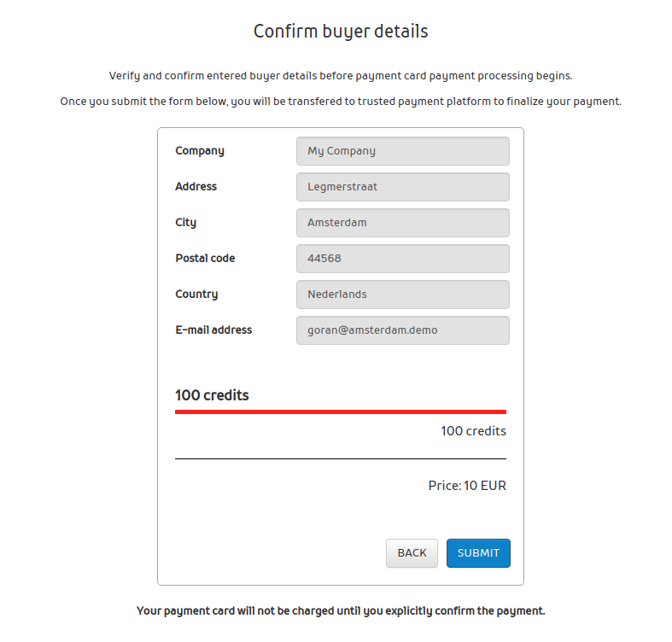Click the Confirm buyer details heading
This screenshot has width=672, height=642.
(x=341, y=32)
